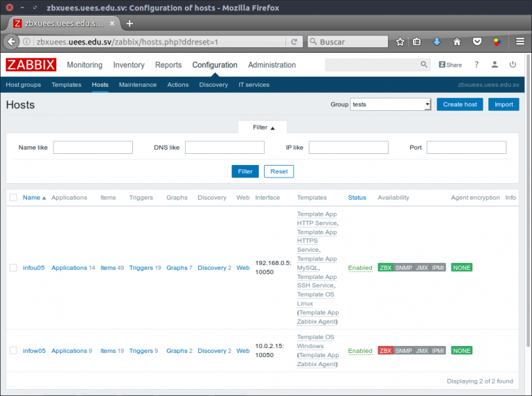Click IPMI badge in infow05 row
Image resolution: width=532 pixels, height=396 pixels.
438,350
